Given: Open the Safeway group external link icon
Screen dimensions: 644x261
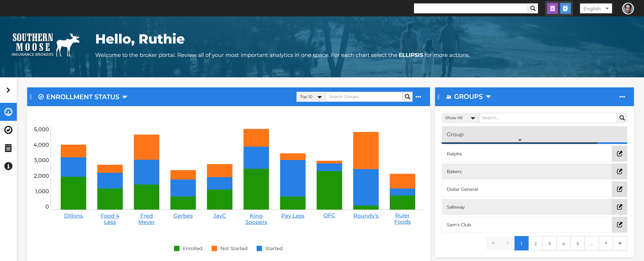Looking at the screenshot, I should coord(619,207).
